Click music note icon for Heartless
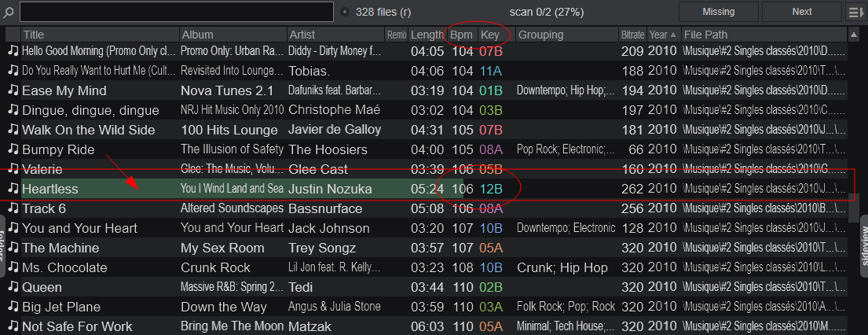 pyautogui.click(x=13, y=189)
